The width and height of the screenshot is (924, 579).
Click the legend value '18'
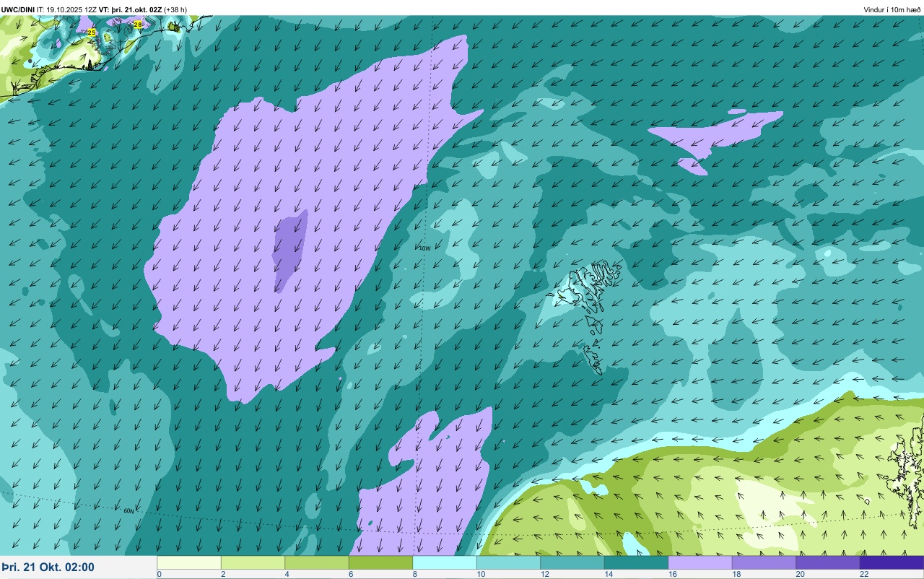pos(736,574)
